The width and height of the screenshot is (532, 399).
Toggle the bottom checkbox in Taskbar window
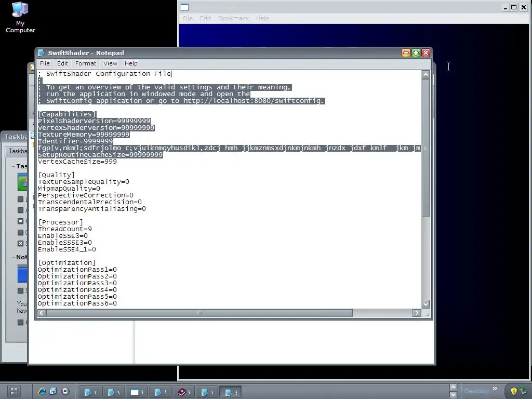[20, 322]
